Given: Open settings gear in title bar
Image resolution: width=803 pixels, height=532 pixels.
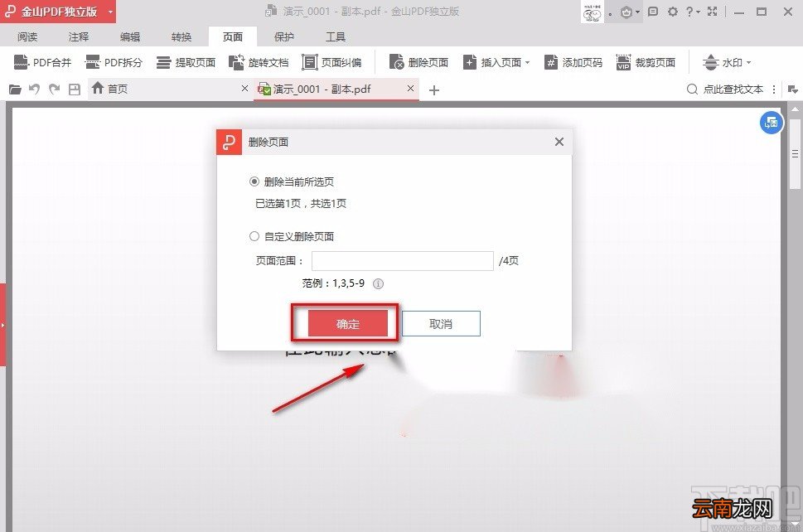Looking at the screenshot, I should (672, 12).
